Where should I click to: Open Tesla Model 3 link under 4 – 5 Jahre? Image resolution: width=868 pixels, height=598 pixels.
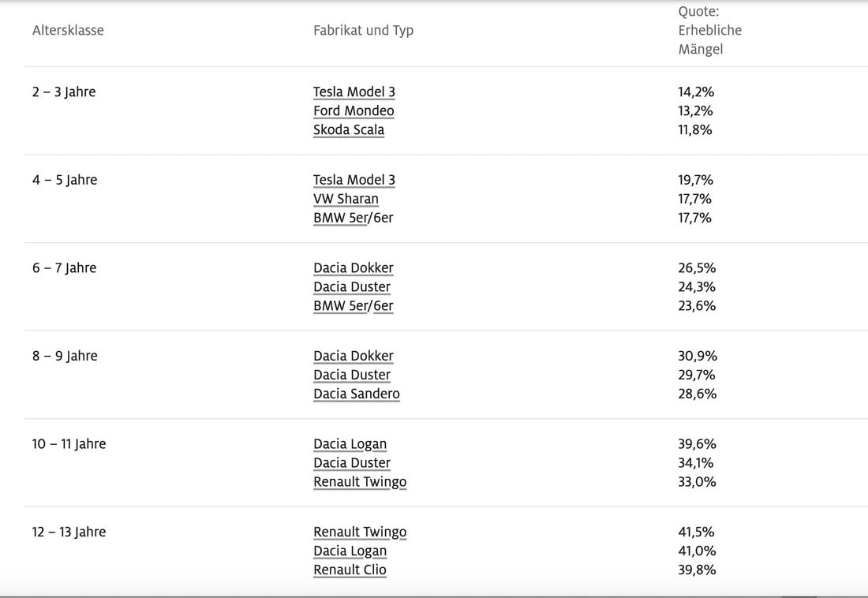point(354,180)
